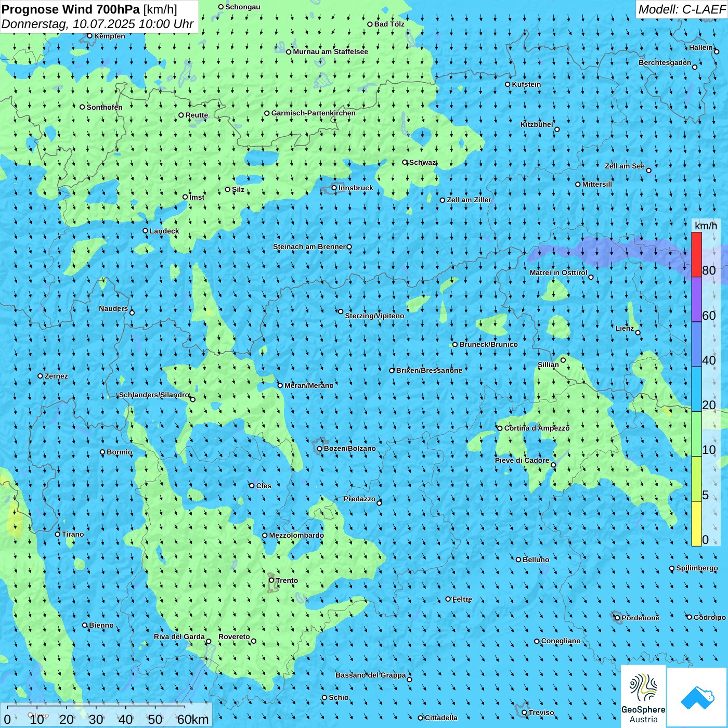Viewport: 728px width, 728px height.
Task: Click the Treviso label
Action: pos(541,712)
